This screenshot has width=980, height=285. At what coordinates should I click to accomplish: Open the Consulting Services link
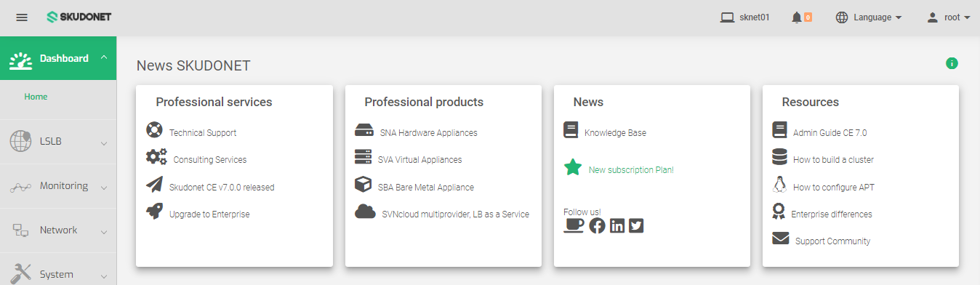[210, 160]
